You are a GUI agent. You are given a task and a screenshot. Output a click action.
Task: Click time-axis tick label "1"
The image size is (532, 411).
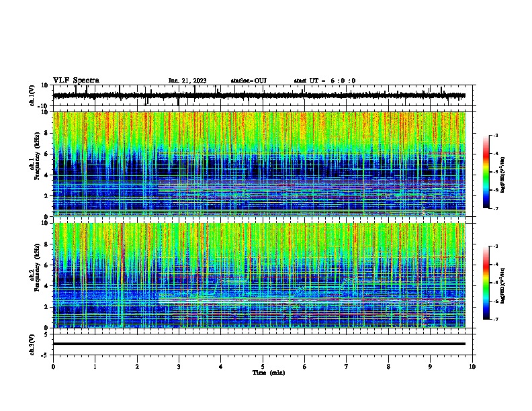pyautogui.click(x=95, y=367)
